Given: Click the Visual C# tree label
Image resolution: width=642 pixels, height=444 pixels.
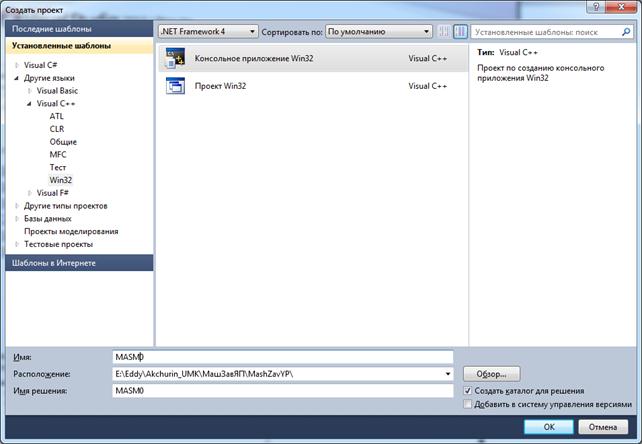Looking at the screenshot, I should (40, 65).
